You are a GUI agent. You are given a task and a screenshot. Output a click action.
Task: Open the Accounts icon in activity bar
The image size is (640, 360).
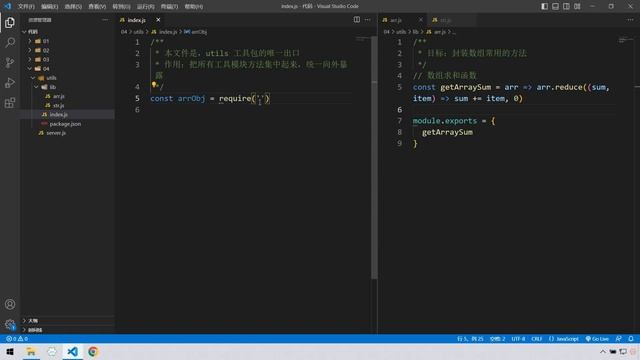[10, 304]
